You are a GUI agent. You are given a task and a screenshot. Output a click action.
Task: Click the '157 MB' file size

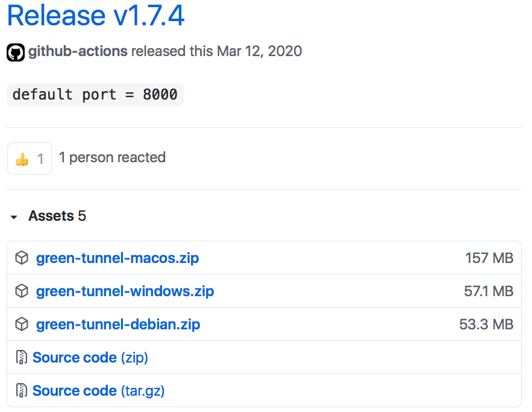pyautogui.click(x=489, y=258)
